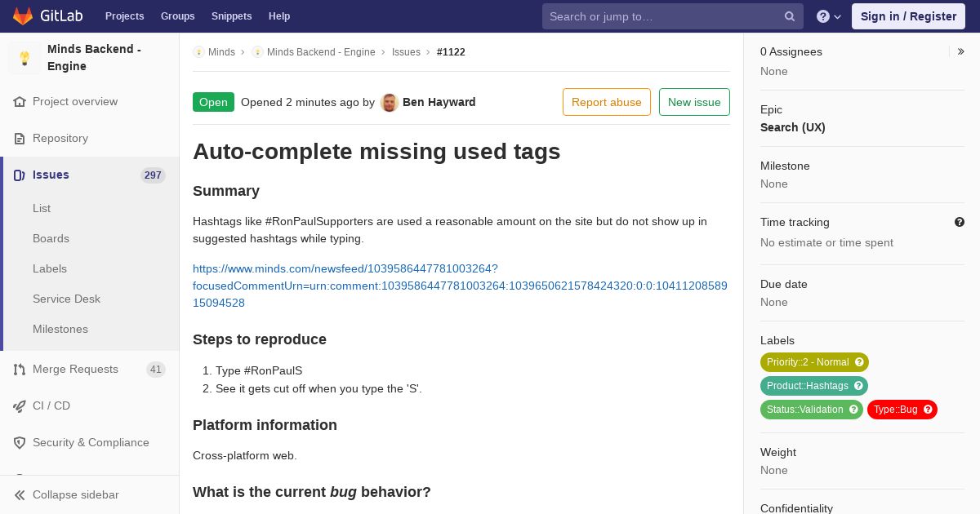Click the GitLab fox logo
The width and height of the screenshot is (980, 514).
coord(23,16)
